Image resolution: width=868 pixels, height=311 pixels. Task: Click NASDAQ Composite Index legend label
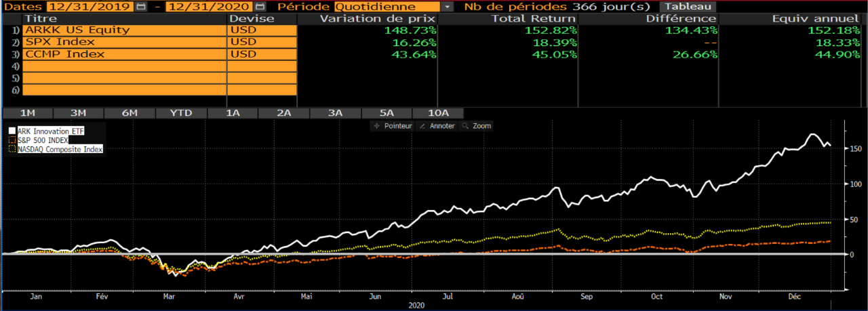60,149
